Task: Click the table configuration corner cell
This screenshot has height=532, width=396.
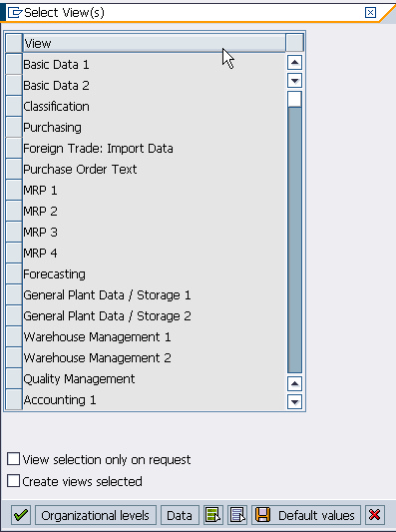Action: 294,43
